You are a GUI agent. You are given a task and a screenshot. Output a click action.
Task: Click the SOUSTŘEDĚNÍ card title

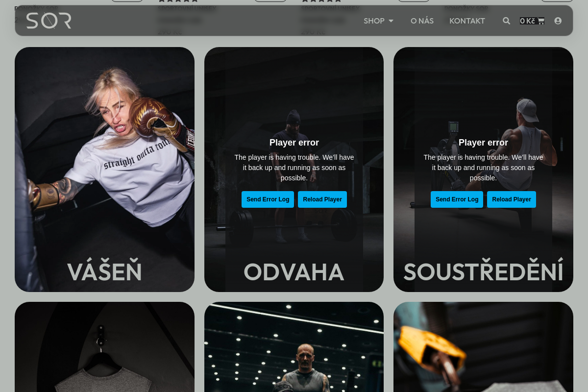click(x=483, y=272)
